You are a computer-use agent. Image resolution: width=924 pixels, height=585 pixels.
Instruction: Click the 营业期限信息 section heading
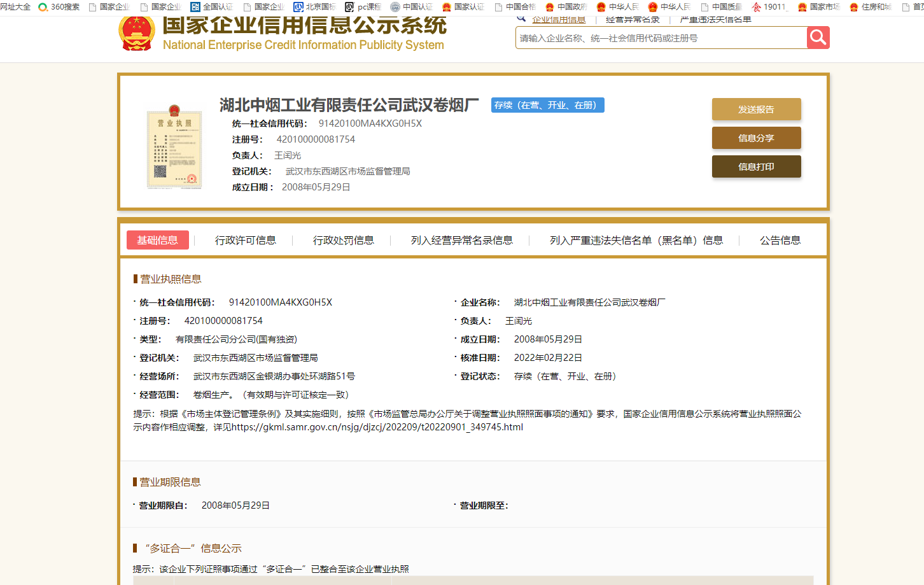click(171, 482)
